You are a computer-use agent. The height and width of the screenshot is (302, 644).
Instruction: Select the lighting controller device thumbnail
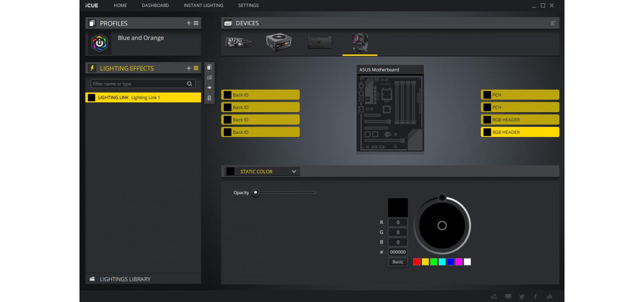319,43
